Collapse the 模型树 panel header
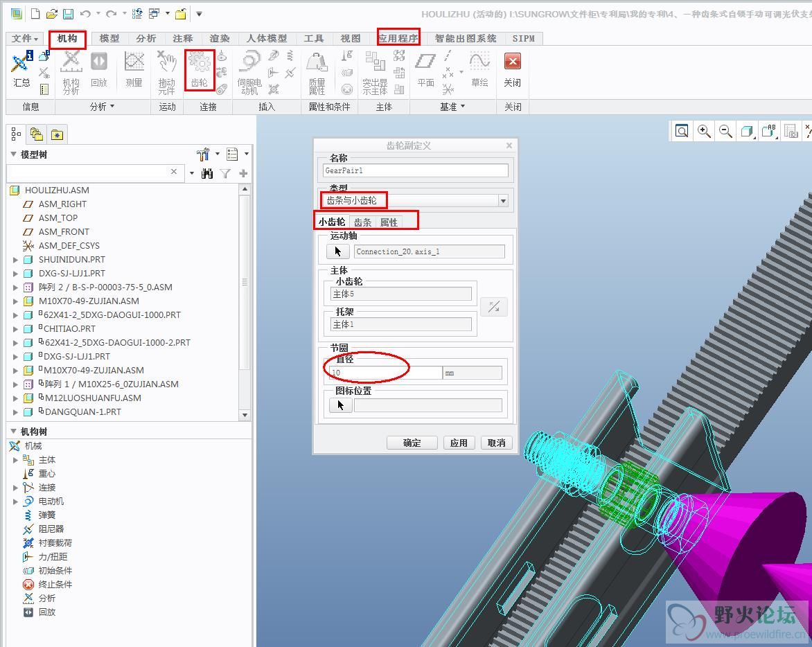 [x=13, y=154]
